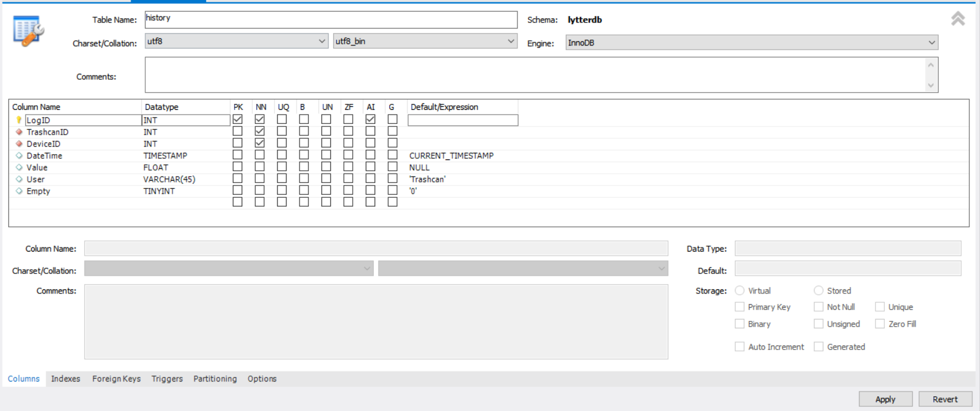The image size is (980, 411).
Task: Switch to the Indexes tab
Action: click(66, 379)
